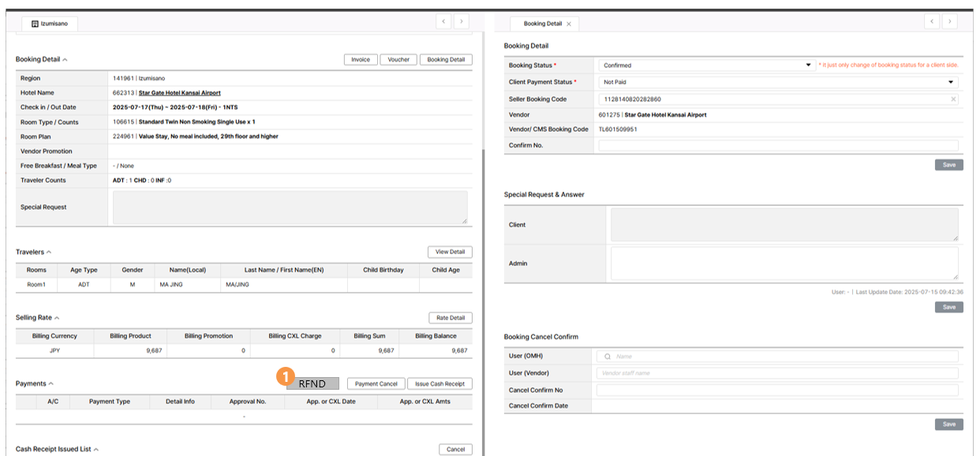Clear the Seller Booking Code field
The height and width of the screenshot is (456, 980).
pyautogui.click(x=953, y=99)
